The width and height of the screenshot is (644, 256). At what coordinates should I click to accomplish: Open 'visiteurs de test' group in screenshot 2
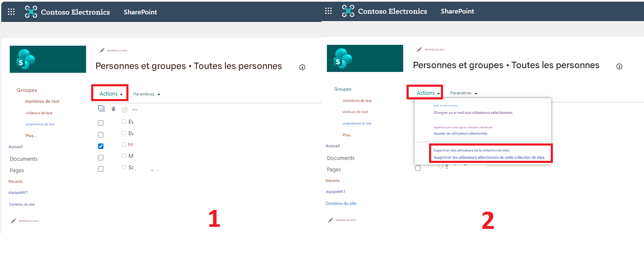tap(355, 112)
